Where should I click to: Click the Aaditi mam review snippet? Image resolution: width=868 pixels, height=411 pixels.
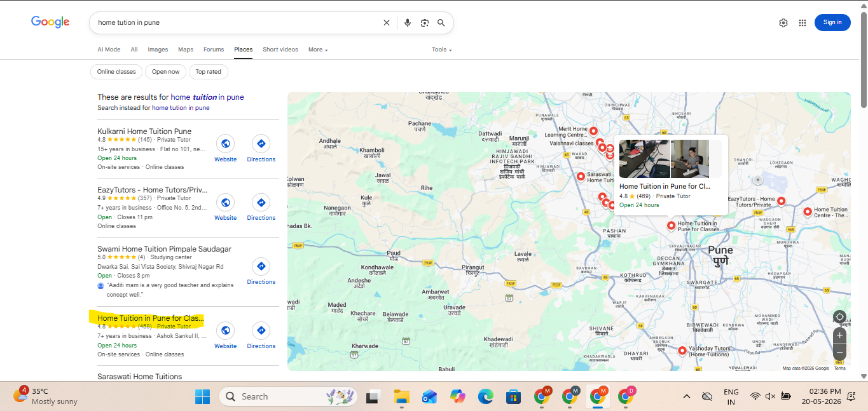(170, 290)
